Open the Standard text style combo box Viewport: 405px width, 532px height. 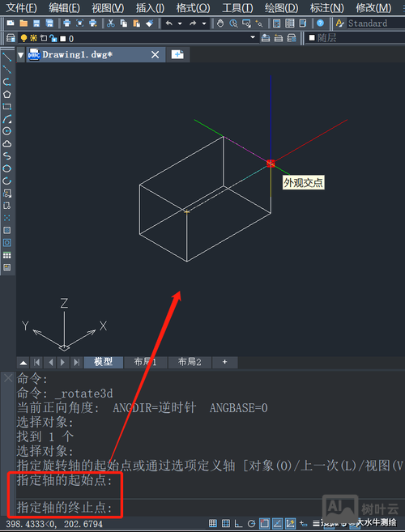(x=376, y=23)
